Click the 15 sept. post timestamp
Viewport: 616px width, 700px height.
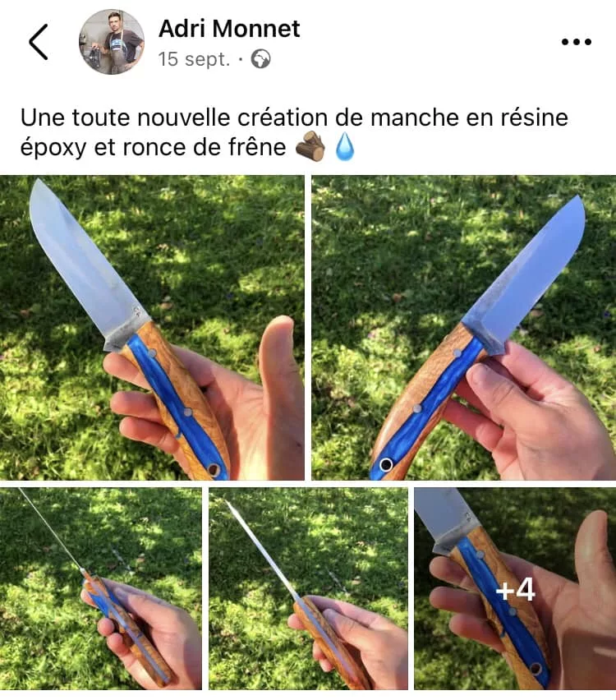point(194,59)
